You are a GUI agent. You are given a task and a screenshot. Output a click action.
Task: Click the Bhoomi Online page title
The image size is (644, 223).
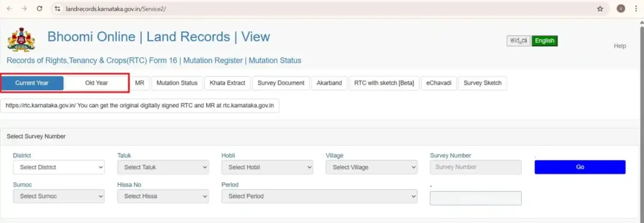(x=158, y=37)
